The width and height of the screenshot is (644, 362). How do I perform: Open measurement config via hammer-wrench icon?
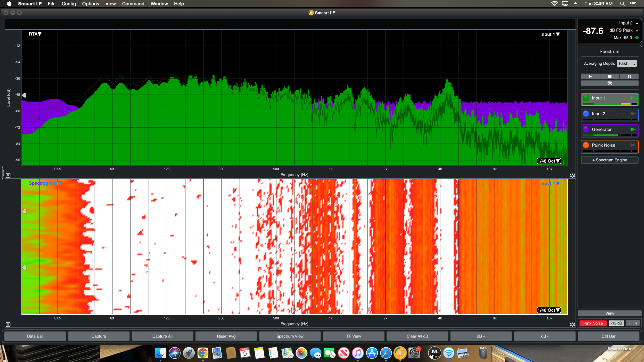coord(610,83)
